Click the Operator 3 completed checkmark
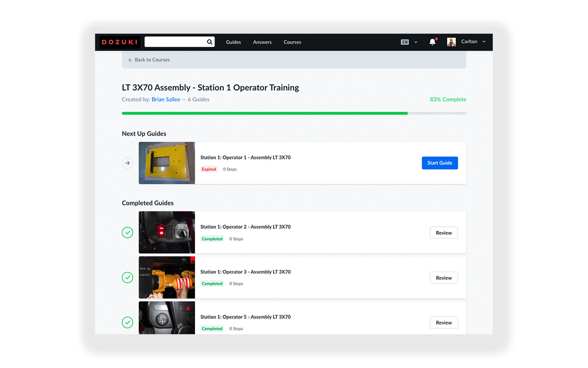This screenshot has height=368, width=588. [x=127, y=277]
